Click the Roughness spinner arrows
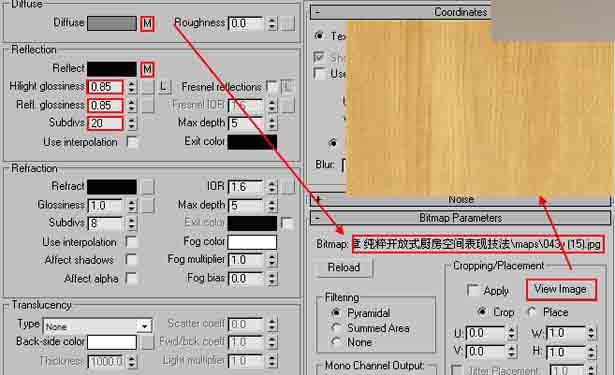The width and height of the screenshot is (615, 375). (272, 24)
